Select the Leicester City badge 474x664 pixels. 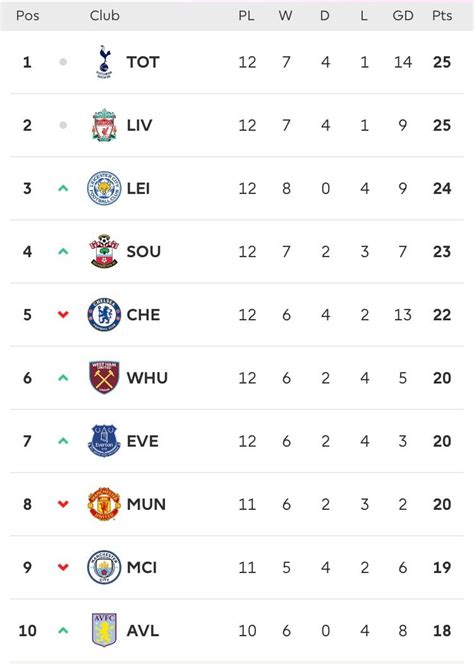(104, 188)
